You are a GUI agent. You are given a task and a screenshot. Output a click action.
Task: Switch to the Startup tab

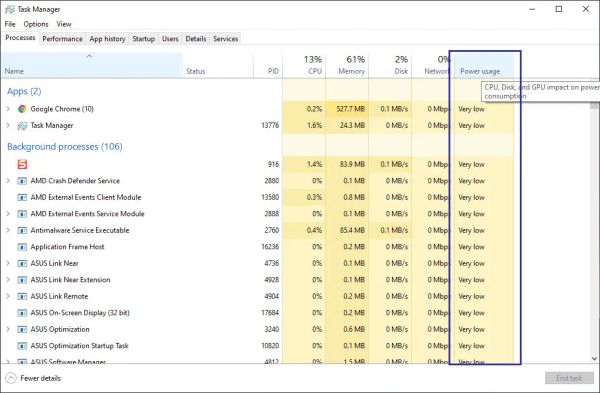[143, 39]
